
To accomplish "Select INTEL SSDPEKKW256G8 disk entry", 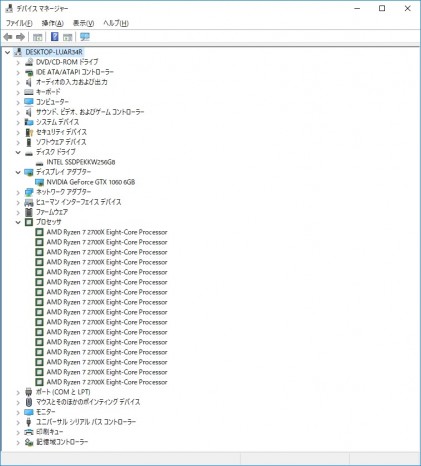I will point(81,162).
